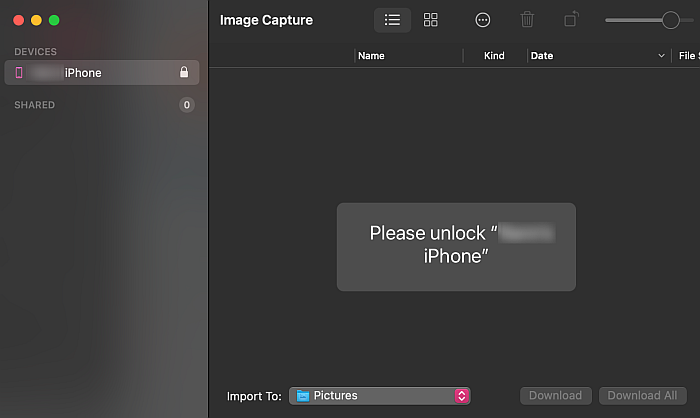
Task: Open the Import To Pictures dropdown
Action: 379,396
